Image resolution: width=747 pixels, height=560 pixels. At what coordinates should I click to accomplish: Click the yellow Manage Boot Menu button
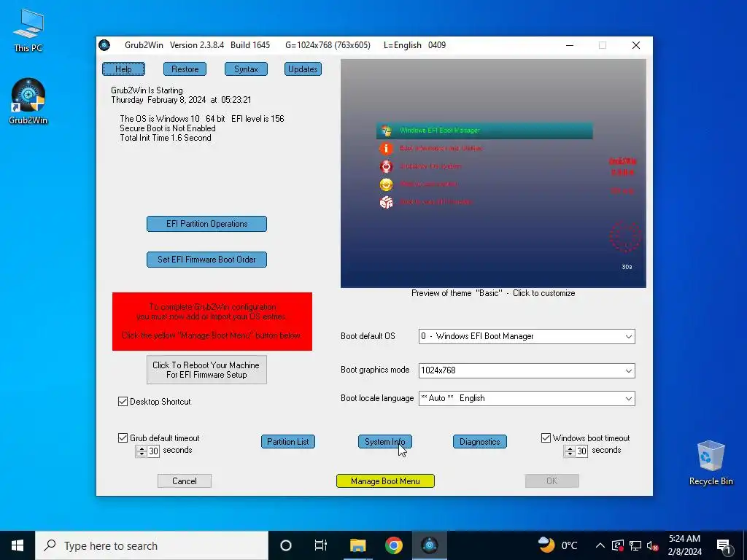click(385, 481)
